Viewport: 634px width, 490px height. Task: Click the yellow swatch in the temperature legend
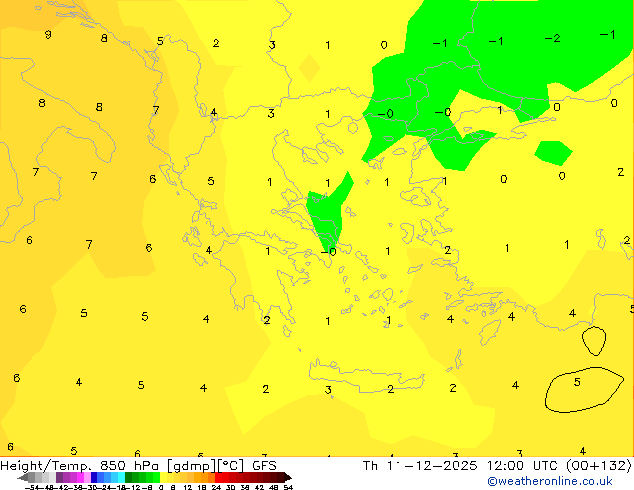(164, 477)
